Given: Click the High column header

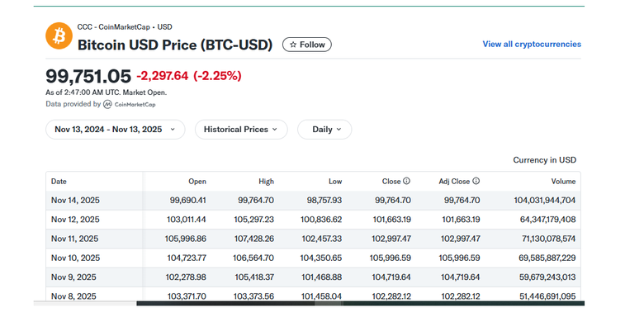Looking at the screenshot, I should [x=266, y=181].
